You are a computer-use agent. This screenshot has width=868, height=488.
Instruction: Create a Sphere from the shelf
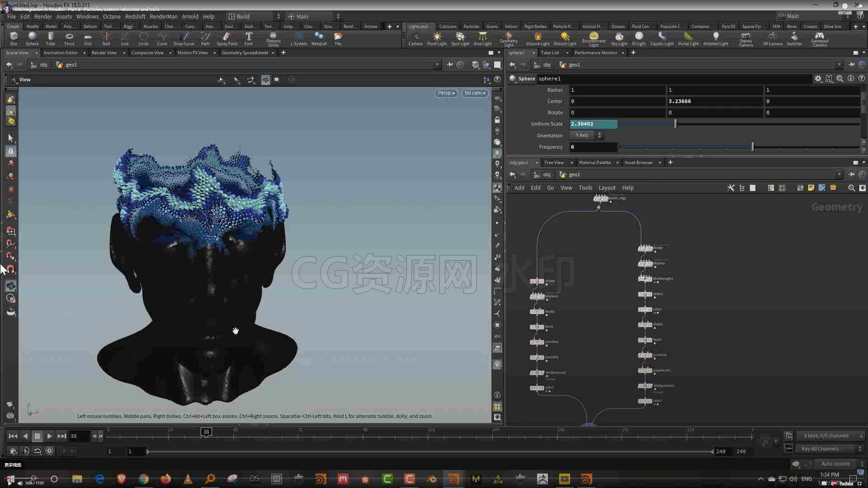32,38
